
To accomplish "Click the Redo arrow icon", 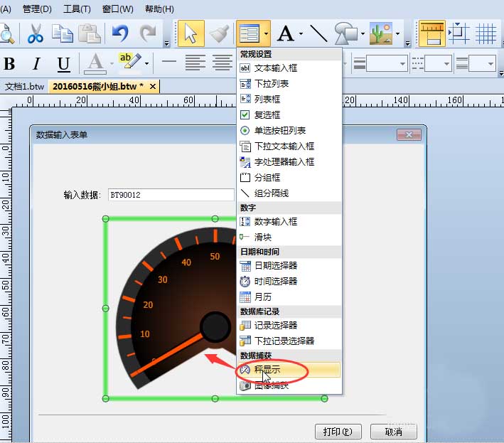I will [x=148, y=33].
